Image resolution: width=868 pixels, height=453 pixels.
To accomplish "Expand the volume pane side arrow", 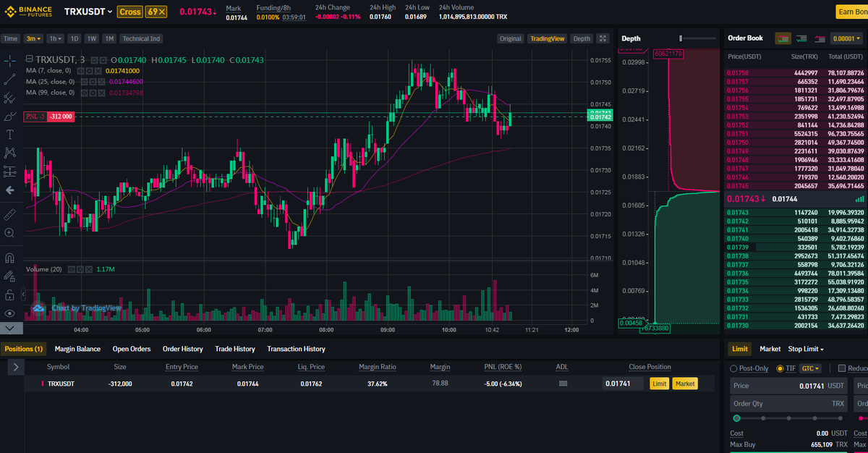I will point(24,295).
